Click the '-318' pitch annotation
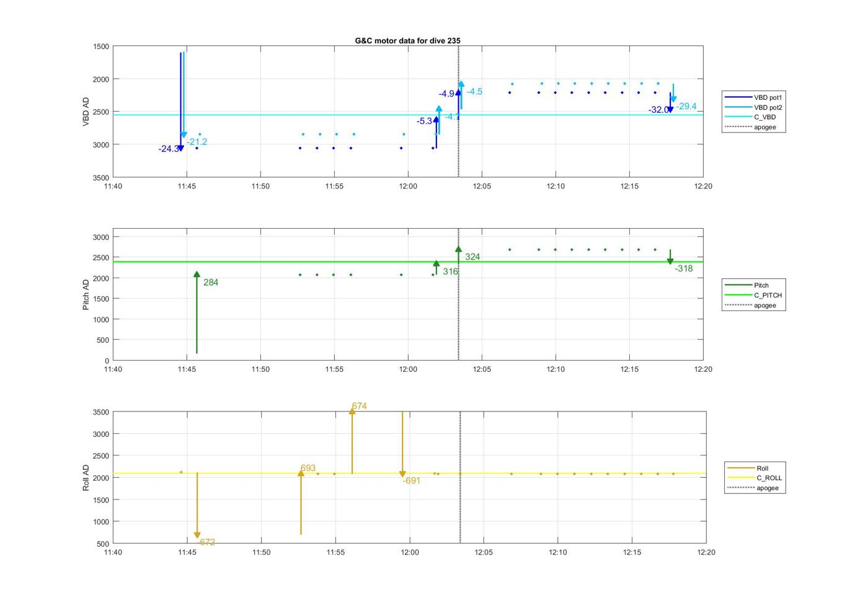The height and width of the screenshot is (611, 868). pos(684,268)
